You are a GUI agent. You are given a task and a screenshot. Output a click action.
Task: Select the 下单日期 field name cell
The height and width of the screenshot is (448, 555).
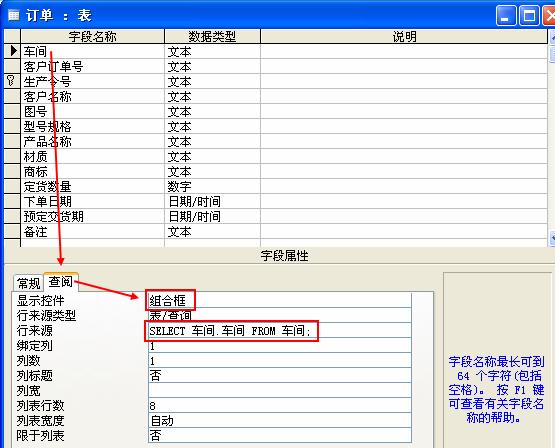click(x=92, y=201)
